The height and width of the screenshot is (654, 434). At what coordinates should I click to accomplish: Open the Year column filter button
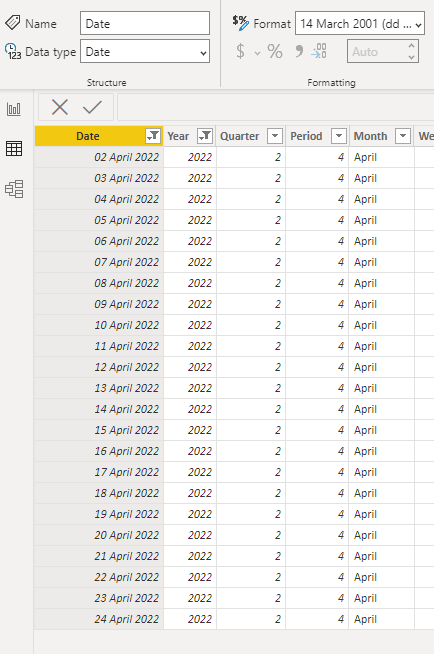click(x=205, y=136)
